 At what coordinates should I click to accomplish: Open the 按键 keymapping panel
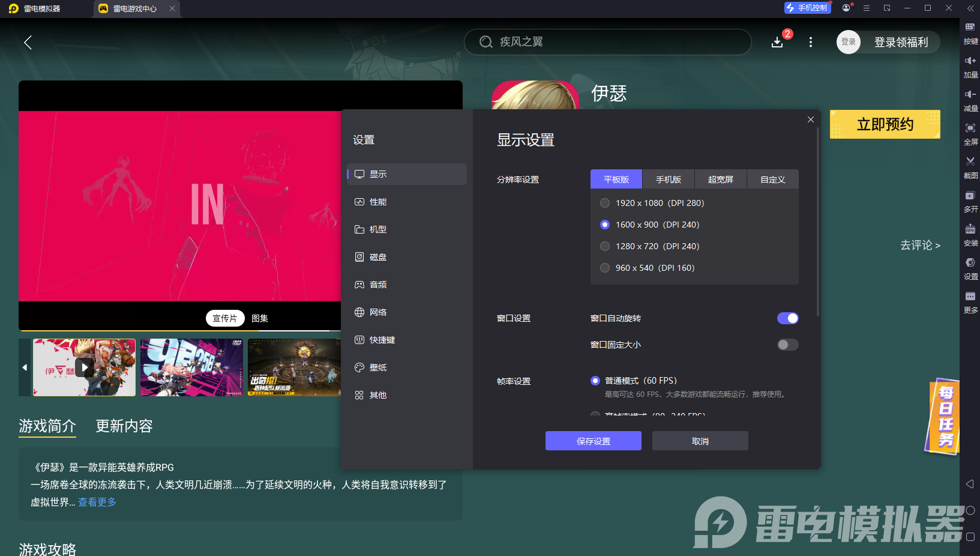tap(970, 33)
